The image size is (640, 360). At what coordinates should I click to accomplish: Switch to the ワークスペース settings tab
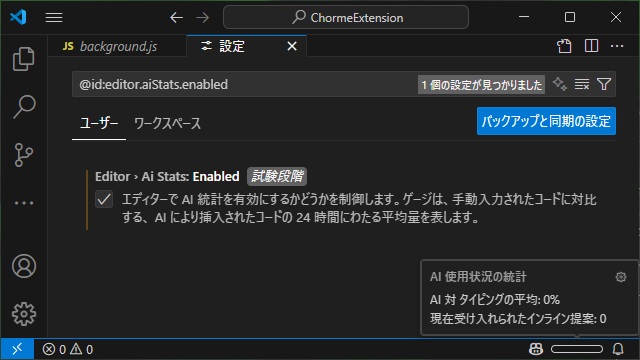(x=167, y=123)
